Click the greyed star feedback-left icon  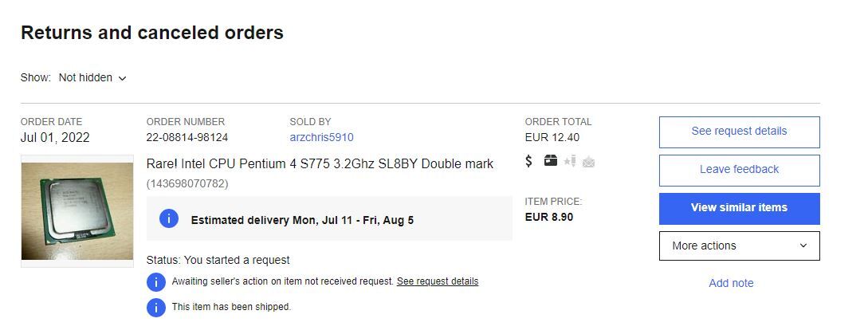tap(570, 162)
